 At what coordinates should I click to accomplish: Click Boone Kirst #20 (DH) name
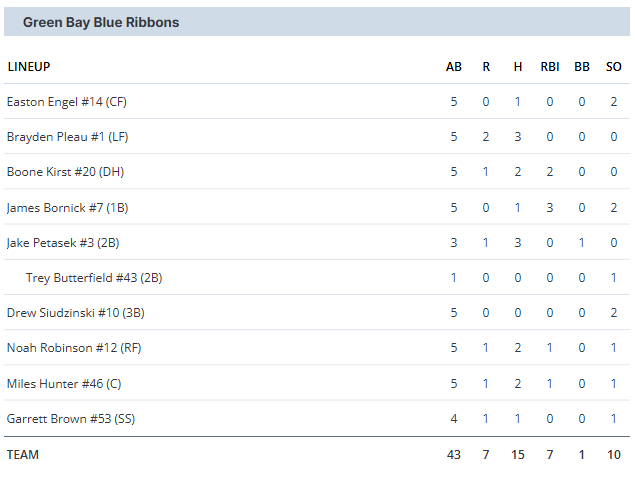coord(65,172)
